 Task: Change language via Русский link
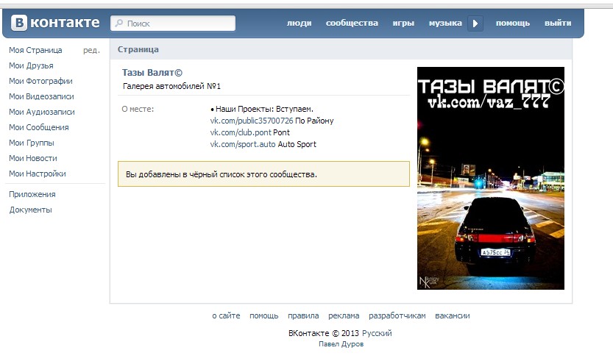377,333
